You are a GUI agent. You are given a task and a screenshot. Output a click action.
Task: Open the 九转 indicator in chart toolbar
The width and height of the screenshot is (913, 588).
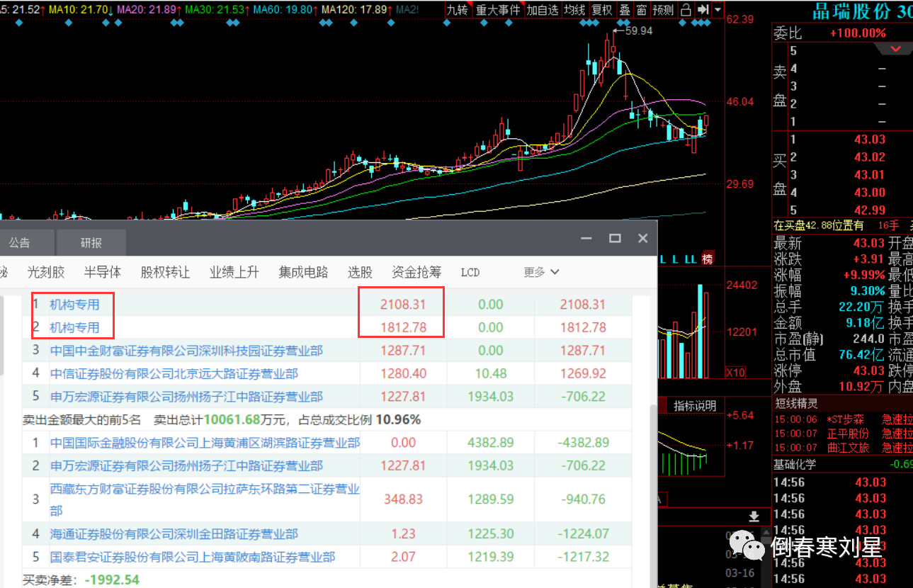(x=457, y=10)
